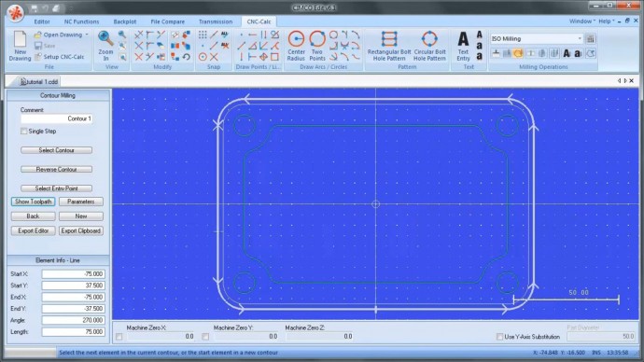Open the Window menu dropdown
This screenshot has height=362, width=644.
[x=582, y=21]
